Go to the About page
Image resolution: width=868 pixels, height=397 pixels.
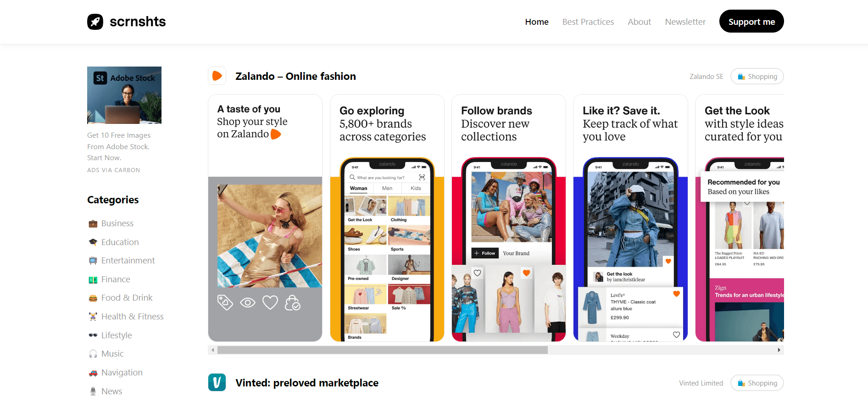click(x=639, y=22)
